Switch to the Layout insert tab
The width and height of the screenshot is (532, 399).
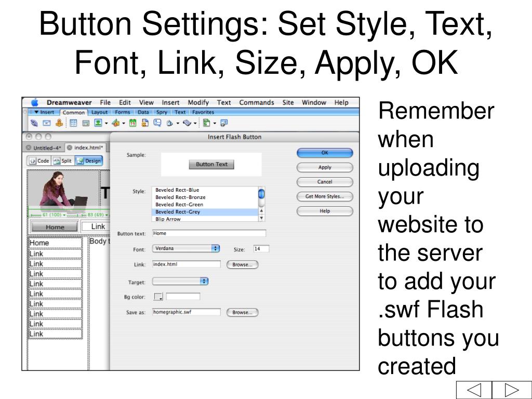99,112
